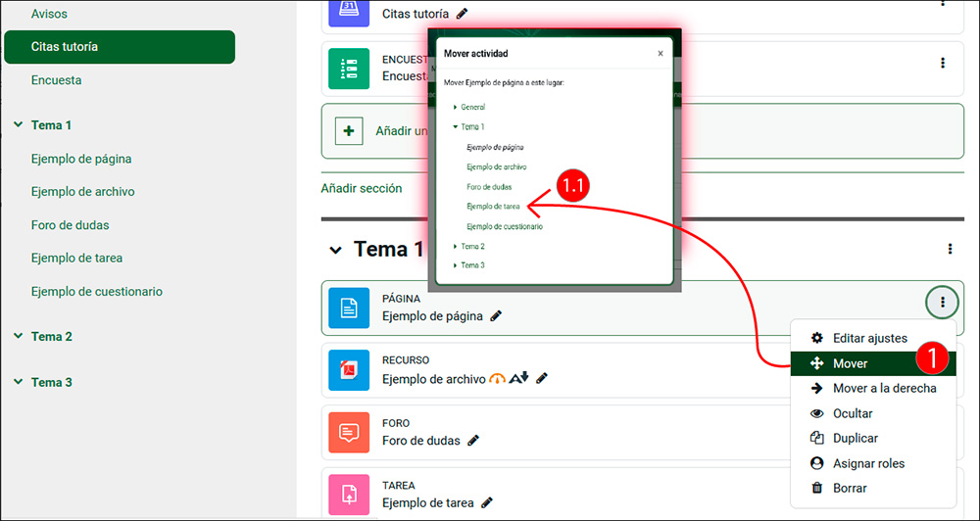Open the Ejemplo de tarea activity title

[428, 503]
